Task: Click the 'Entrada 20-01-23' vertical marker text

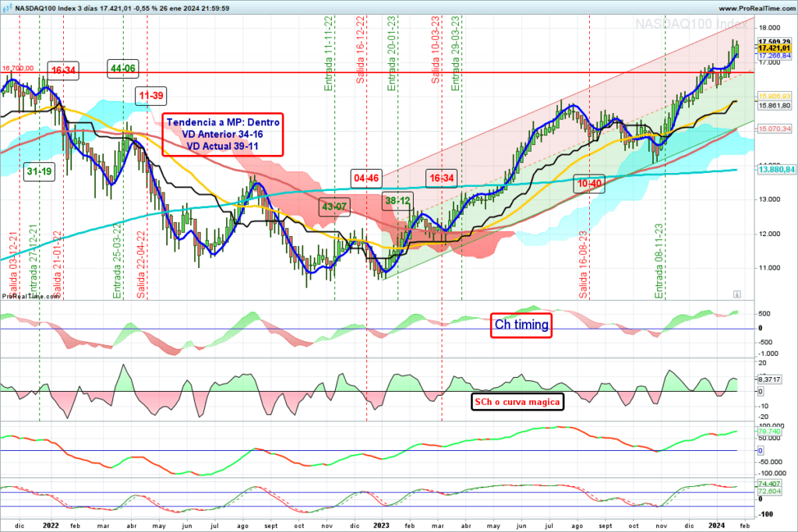Action: (x=392, y=54)
